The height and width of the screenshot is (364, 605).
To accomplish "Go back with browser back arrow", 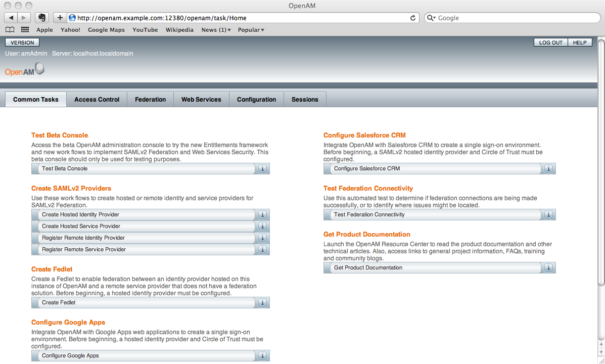I will [x=11, y=18].
